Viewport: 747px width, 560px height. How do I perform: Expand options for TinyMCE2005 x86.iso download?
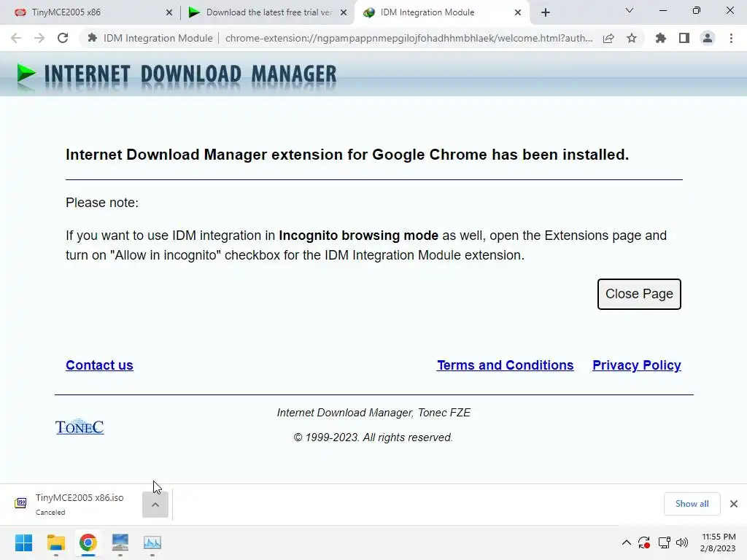click(x=155, y=505)
